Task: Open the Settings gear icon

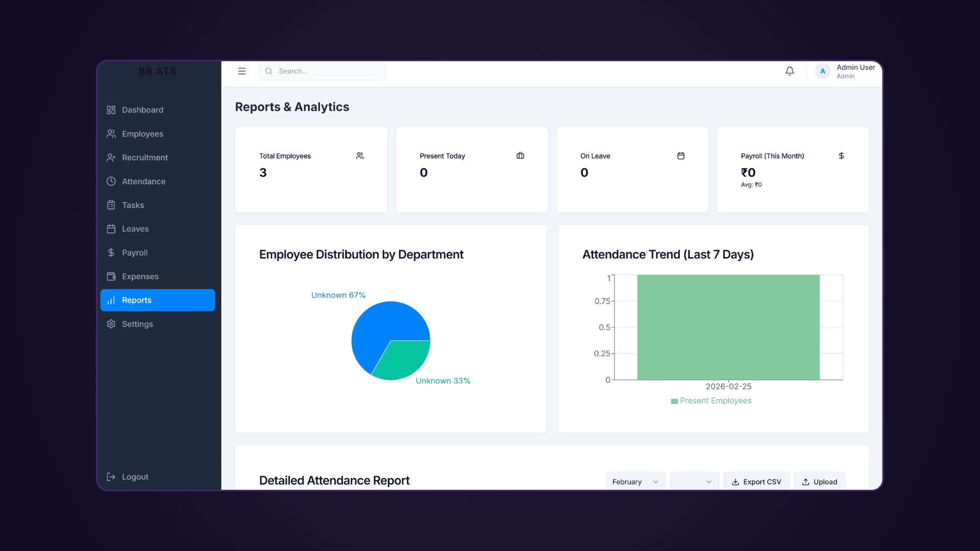Action: (x=111, y=324)
